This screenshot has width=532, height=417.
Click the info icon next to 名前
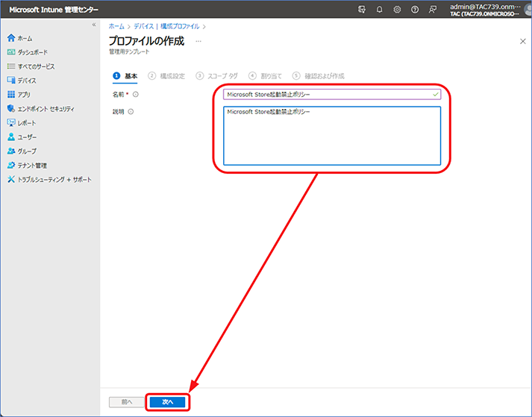tap(135, 94)
